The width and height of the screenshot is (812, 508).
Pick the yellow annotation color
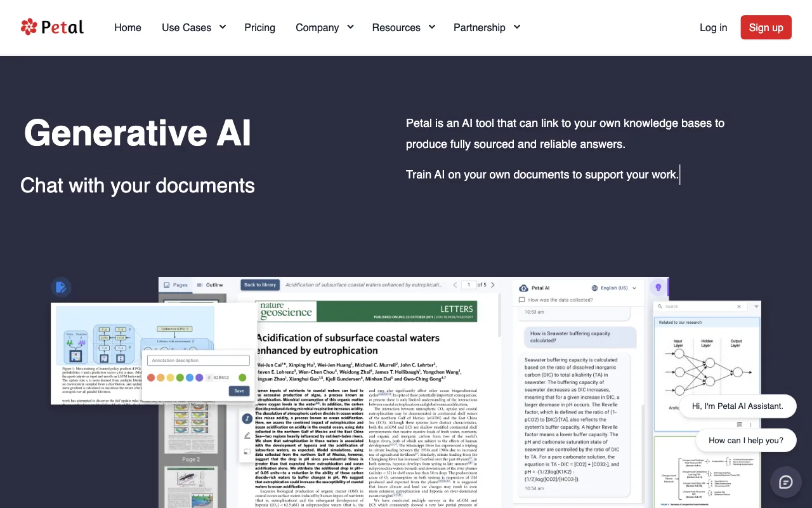coord(170,377)
